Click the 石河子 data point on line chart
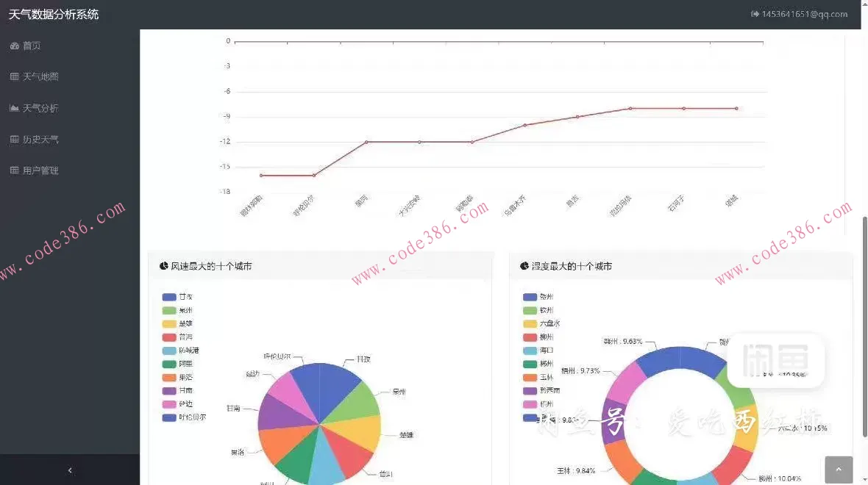The height and width of the screenshot is (485, 868). point(684,109)
